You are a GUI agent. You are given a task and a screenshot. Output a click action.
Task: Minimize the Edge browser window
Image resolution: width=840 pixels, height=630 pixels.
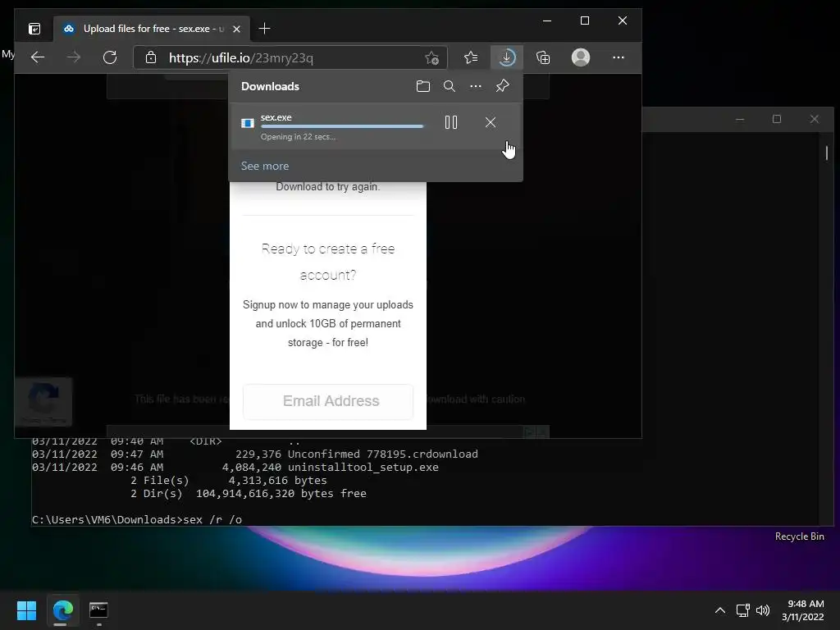point(547,21)
